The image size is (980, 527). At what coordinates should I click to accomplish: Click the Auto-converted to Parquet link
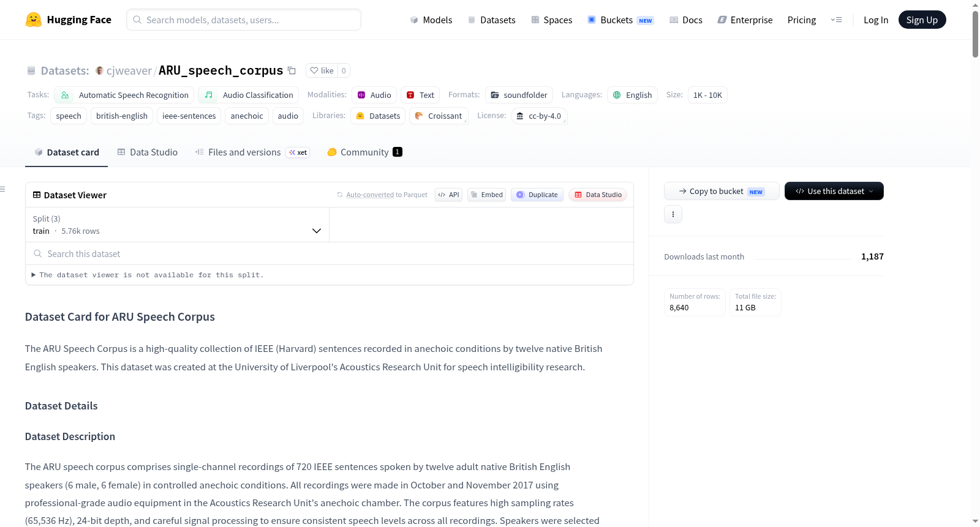click(387, 195)
